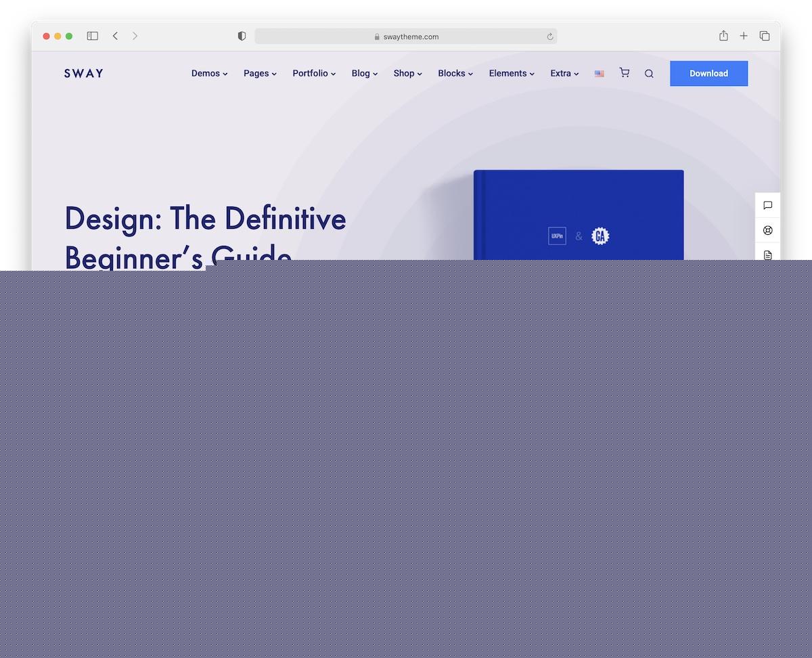Expand the Demos dropdown
The height and width of the screenshot is (658, 812).
pos(210,73)
